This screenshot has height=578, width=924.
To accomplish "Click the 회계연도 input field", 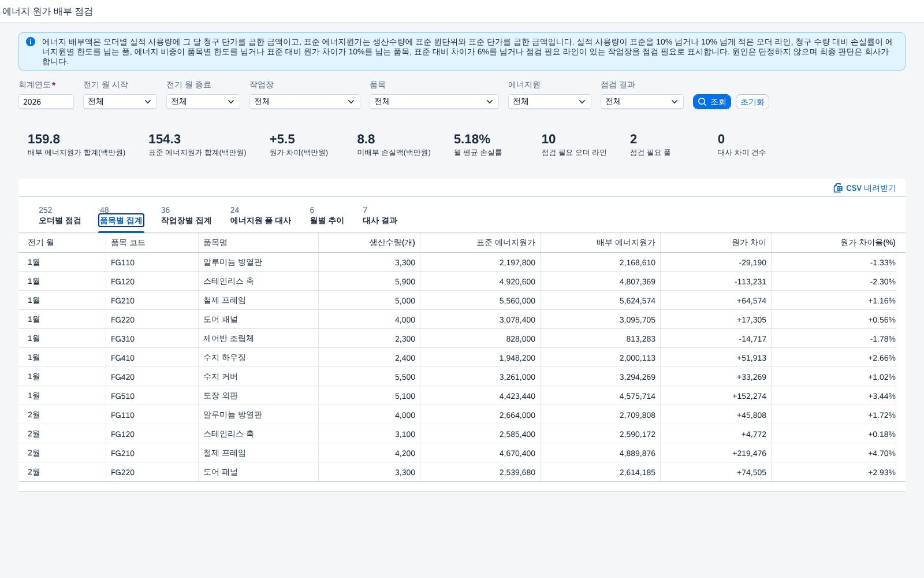I will [x=46, y=102].
